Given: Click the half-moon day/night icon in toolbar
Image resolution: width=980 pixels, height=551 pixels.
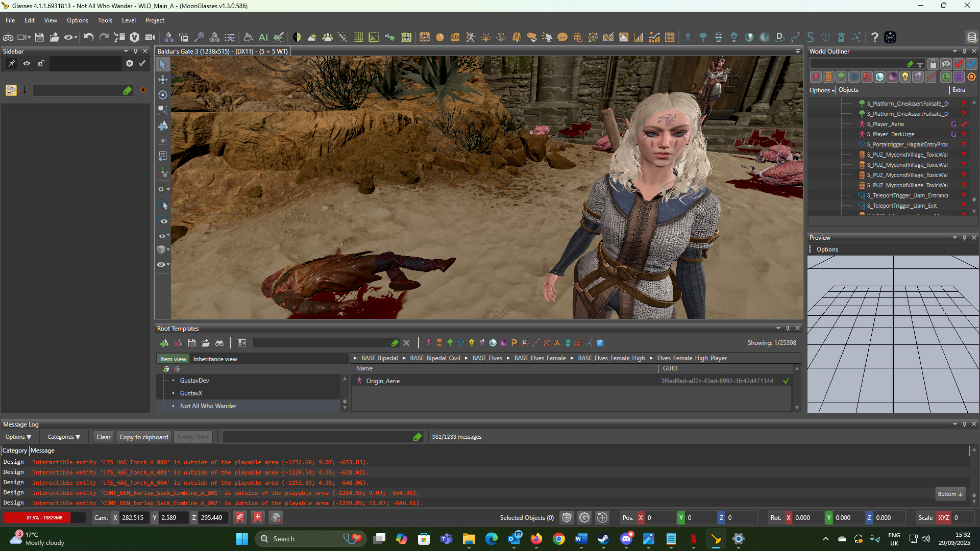Looking at the screenshot, I should tap(297, 37).
